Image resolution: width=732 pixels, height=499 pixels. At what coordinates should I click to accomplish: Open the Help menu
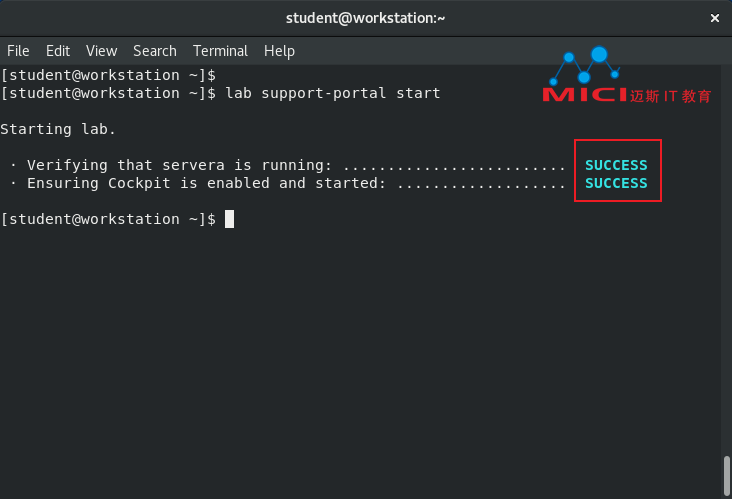[x=279, y=51]
